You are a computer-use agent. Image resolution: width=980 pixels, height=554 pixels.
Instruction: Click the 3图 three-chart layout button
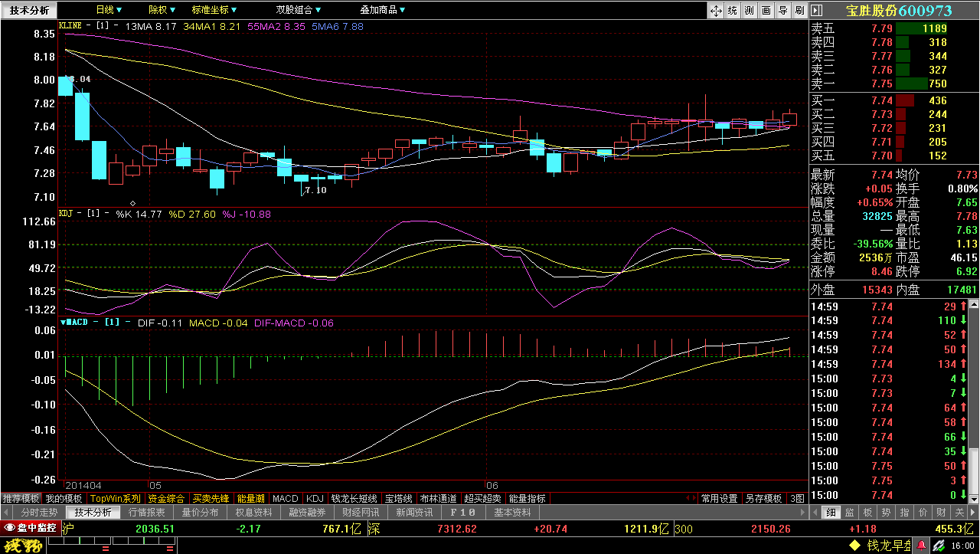pyautogui.click(x=797, y=498)
